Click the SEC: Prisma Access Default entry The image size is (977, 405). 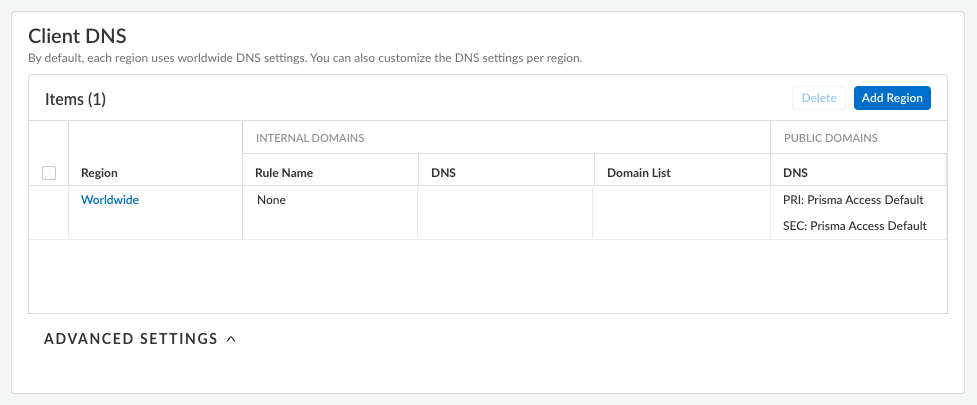pyautogui.click(x=855, y=226)
